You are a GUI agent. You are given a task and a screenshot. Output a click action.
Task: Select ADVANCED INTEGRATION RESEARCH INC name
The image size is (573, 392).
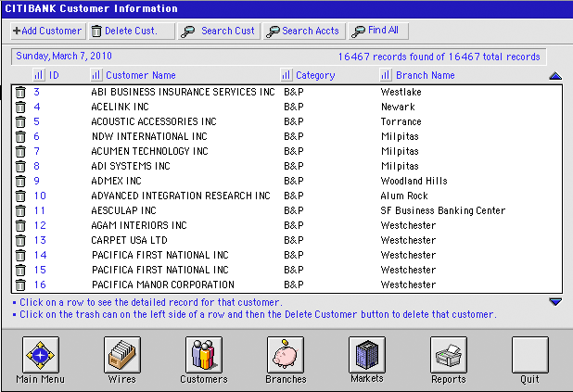point(181,196)
